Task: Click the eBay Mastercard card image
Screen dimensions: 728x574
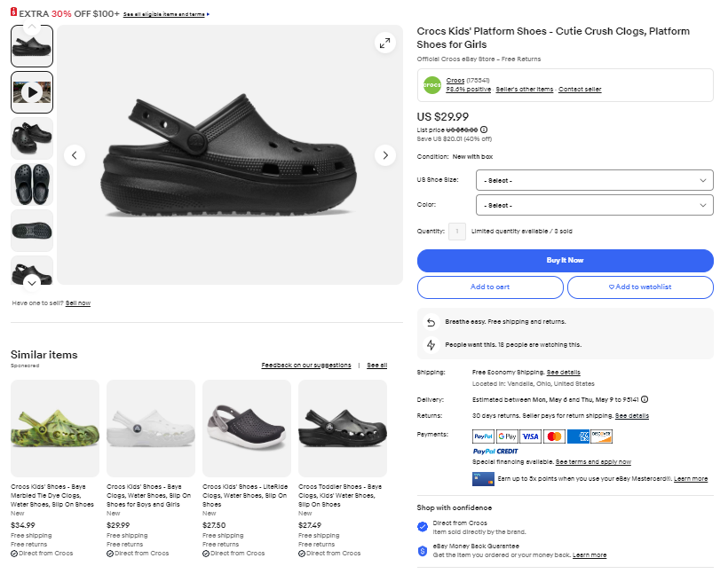Action: (x=483, y=479)
